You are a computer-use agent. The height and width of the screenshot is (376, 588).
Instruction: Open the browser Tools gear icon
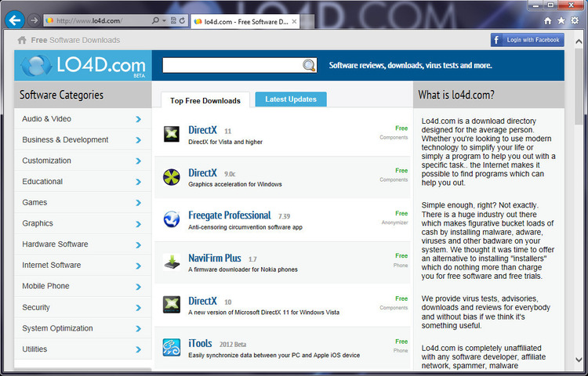[575, 20]
